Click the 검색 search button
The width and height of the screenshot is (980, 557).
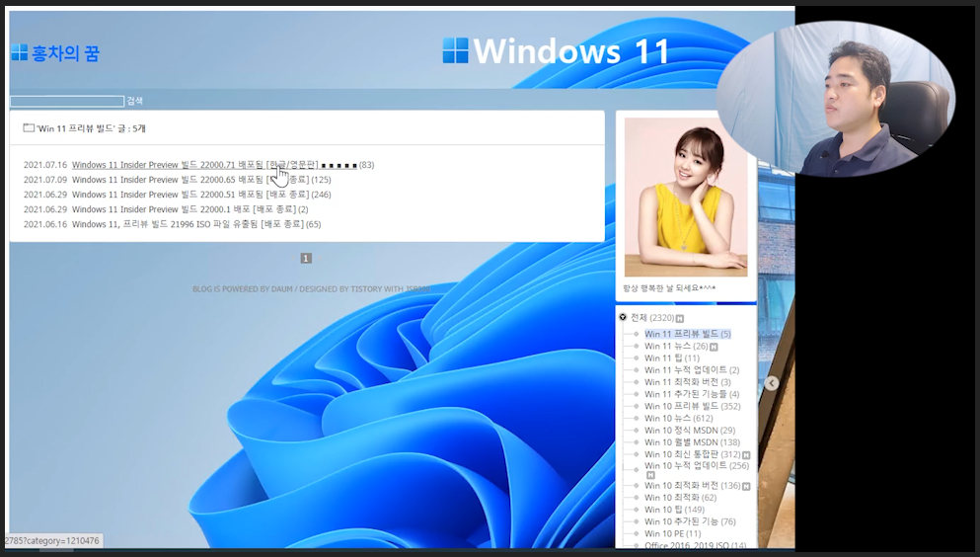pyautogui.click(x=134, y=101)
